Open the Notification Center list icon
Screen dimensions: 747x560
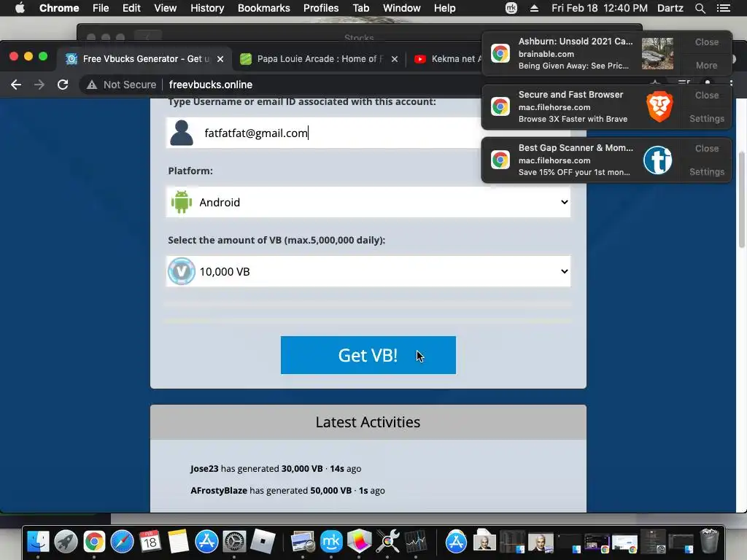pos(724,8)
